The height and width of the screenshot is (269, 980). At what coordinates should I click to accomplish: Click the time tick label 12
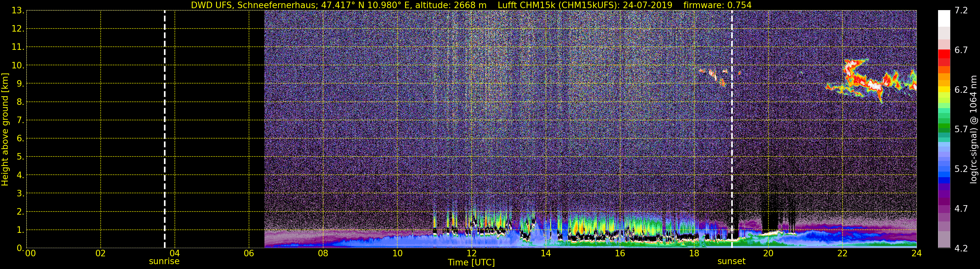[471, 254]
